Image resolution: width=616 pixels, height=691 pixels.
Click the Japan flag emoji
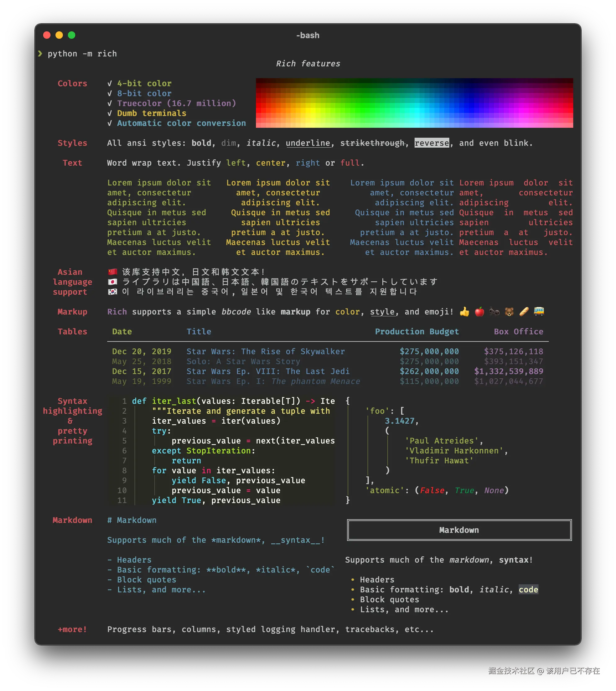pos(112,282)
